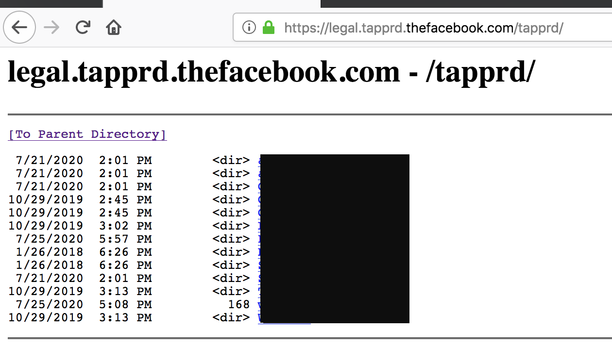This screenshot has height=364, width=612.
Task: Open the partly visible underlined link below the black redaction box
Action: [284, 321]
